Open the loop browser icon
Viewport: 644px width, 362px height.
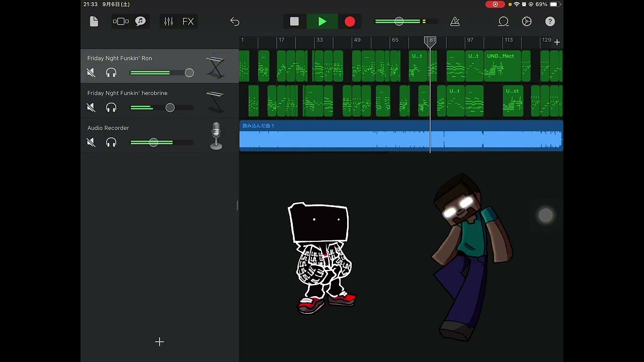click(504, 22)
